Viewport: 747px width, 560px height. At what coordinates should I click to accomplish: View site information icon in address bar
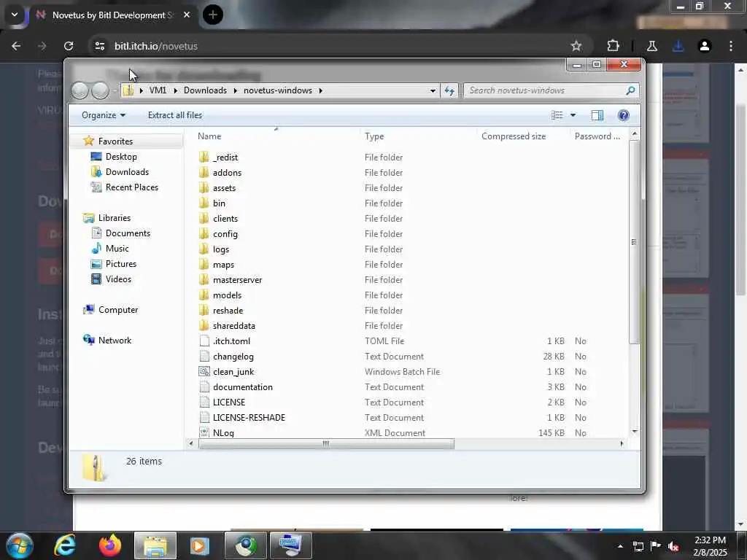point(99,46)
